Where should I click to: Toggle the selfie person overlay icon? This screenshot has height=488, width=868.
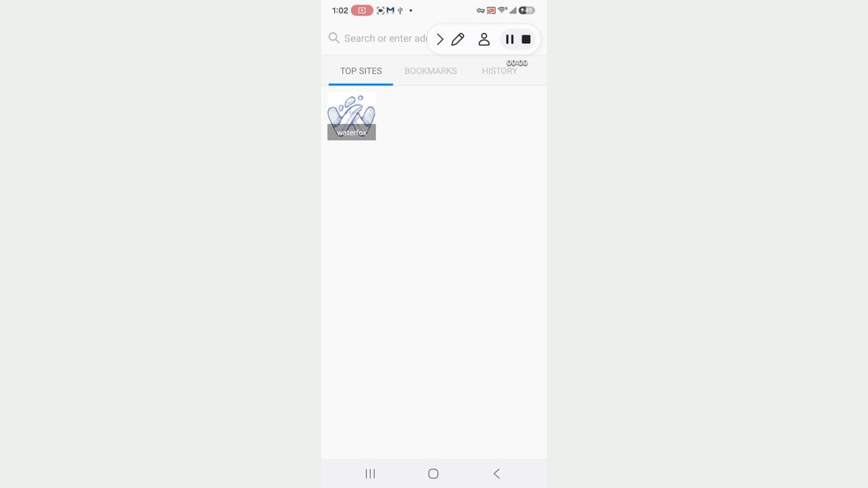tap(485, 39)
